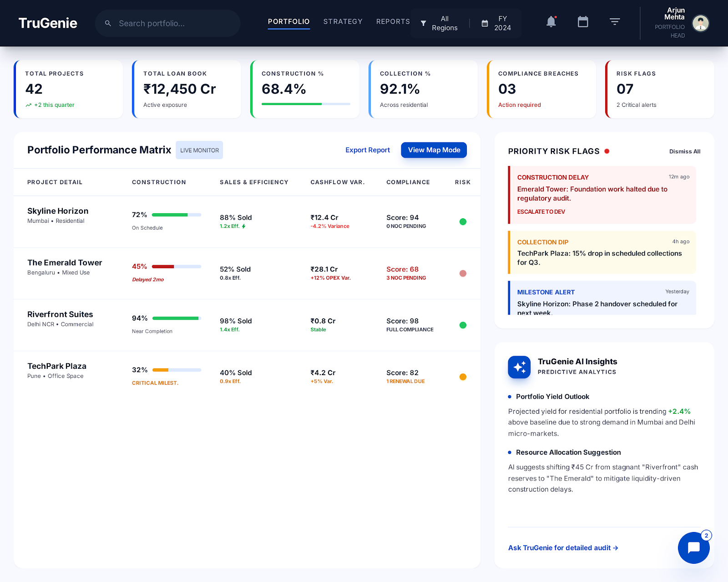This screenshot has height=582, width=728.
Task: Switch to the Strategy tab
Action: (343, 21)
